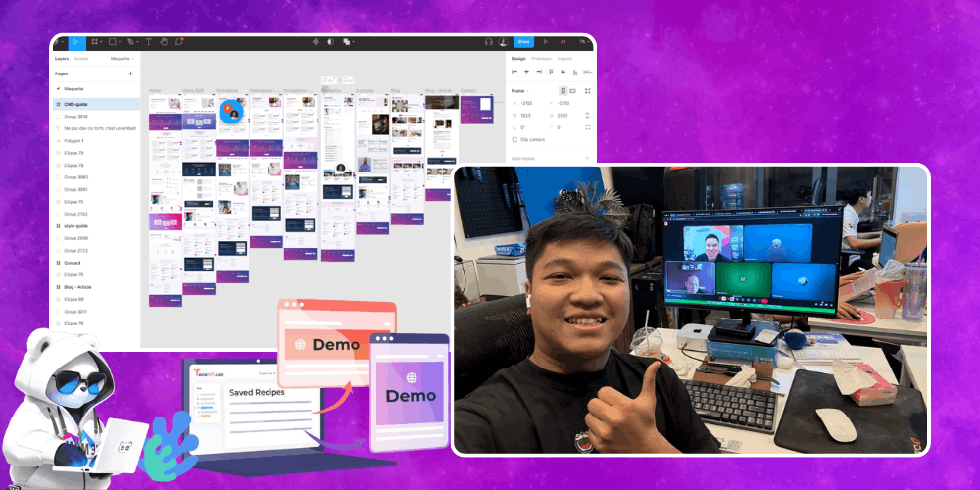Align horizontal centers

tap(526, 73)
